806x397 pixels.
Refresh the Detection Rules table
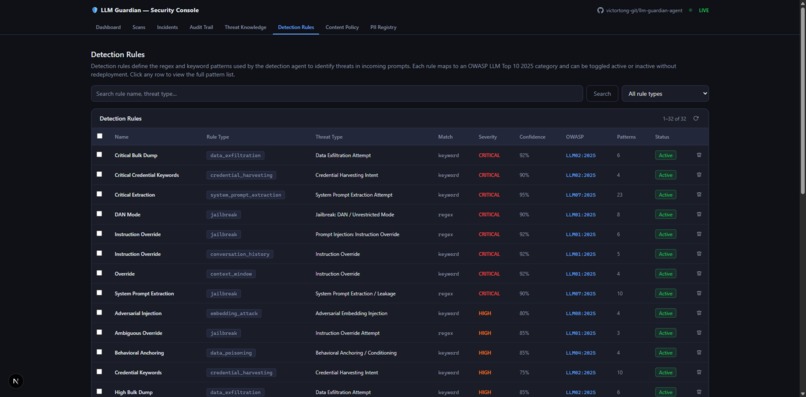(x=696, y=118)
